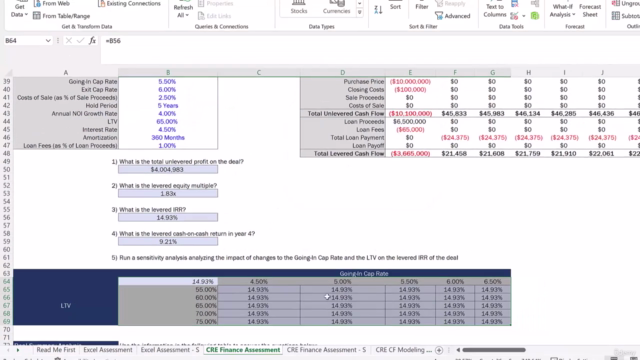The height and width of the screenshot is (360, 640).
Task: Click Total Unlevered Cash Flow ($10,100,000)
Action: point(410,113)
